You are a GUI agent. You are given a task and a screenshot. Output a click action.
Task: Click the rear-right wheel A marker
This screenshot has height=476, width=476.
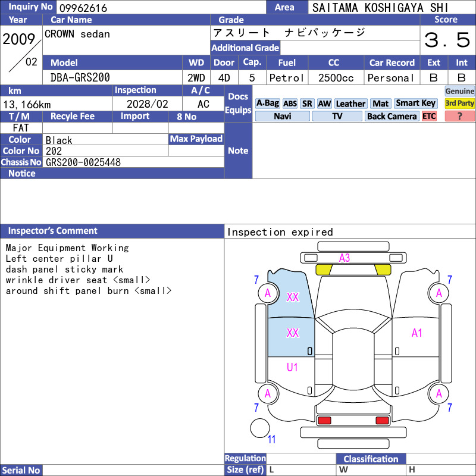click(439, 393)
